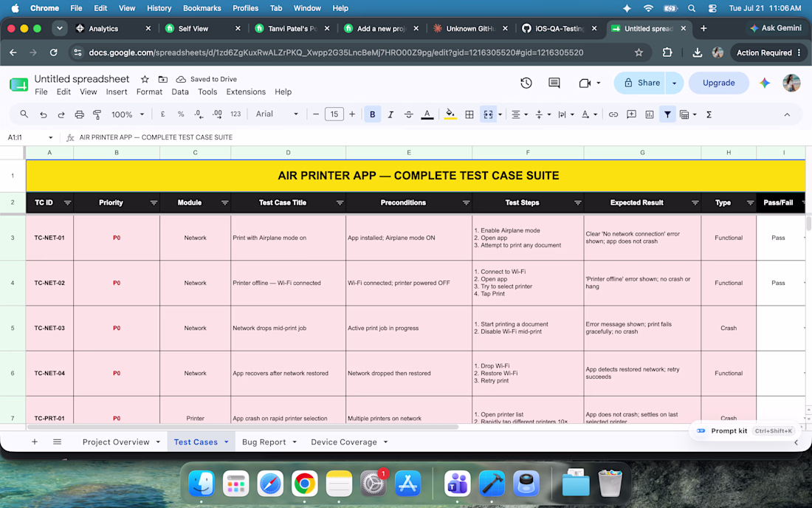This screenshot has height=508, width=812.
Task: Open Chrome extensions puzzle icon
Action: click(667, 53)
